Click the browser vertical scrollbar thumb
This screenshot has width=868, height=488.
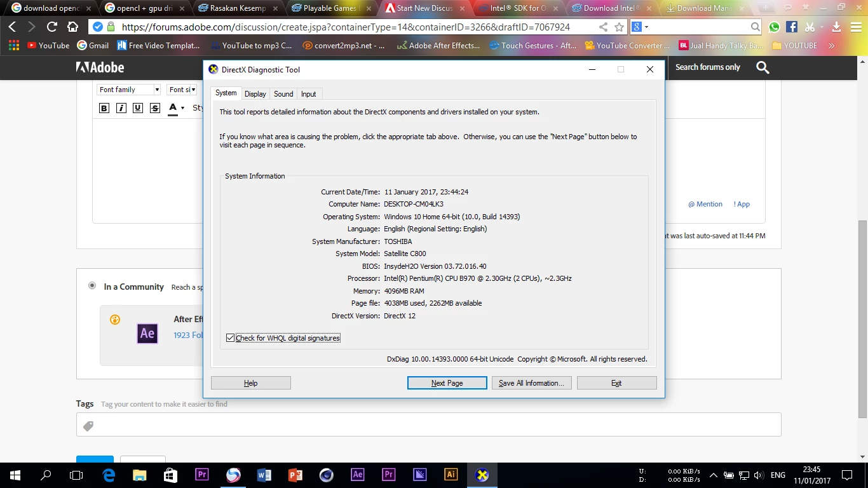862,319
